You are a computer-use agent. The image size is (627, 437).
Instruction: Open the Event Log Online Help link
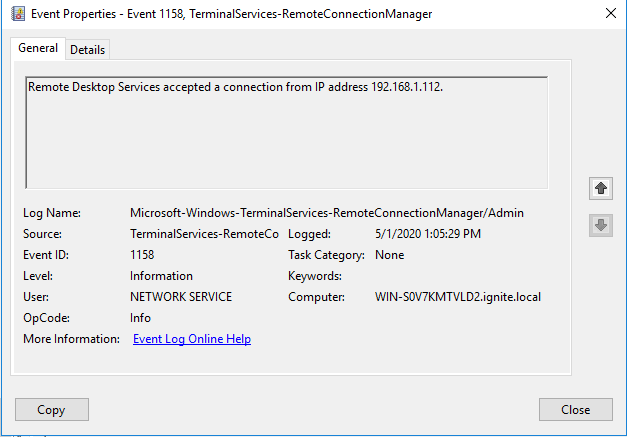tap(191, 339)
